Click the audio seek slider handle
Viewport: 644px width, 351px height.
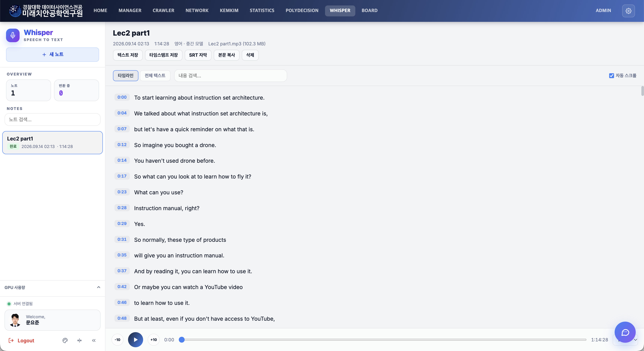pos(182,340)
